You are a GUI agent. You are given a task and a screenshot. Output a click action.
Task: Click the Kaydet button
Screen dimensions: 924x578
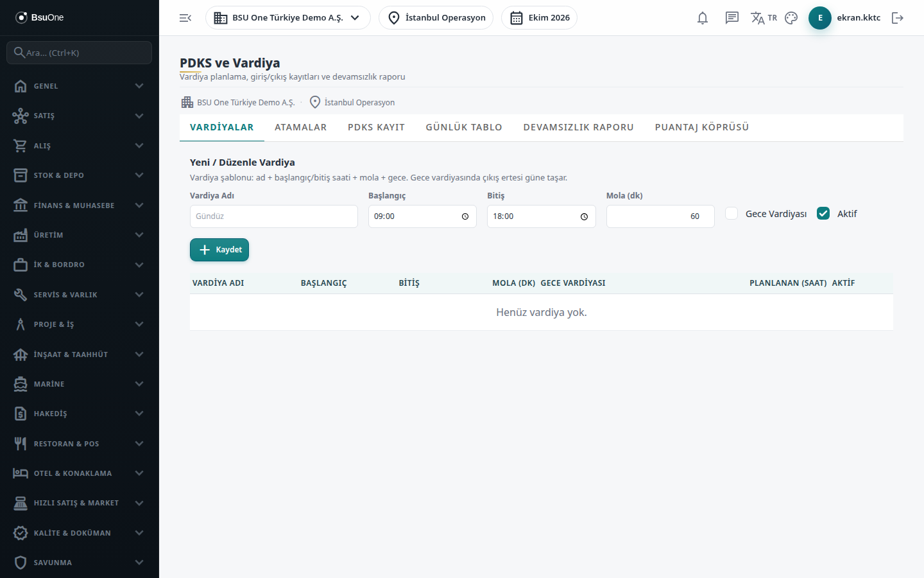point(219,250)
